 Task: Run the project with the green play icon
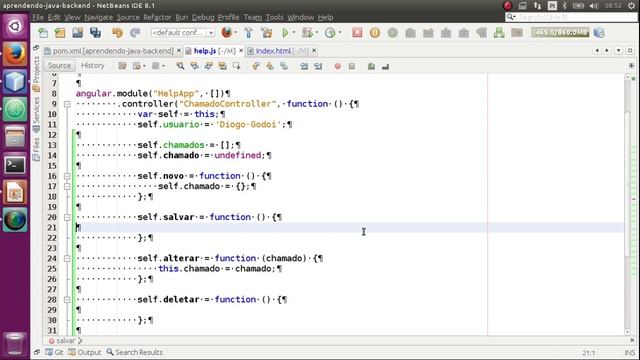coord(285,33)
